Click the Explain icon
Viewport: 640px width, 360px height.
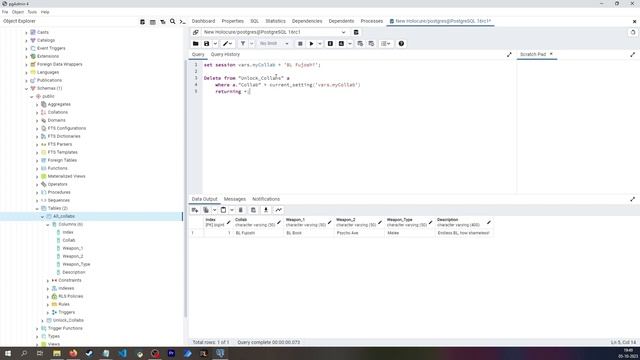click(330, 44)
